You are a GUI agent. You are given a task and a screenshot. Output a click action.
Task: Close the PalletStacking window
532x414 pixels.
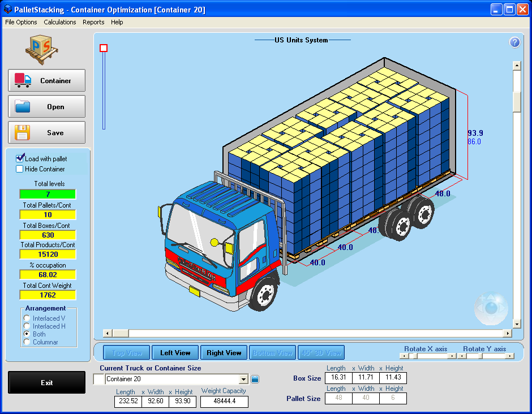tap(522, 10)
